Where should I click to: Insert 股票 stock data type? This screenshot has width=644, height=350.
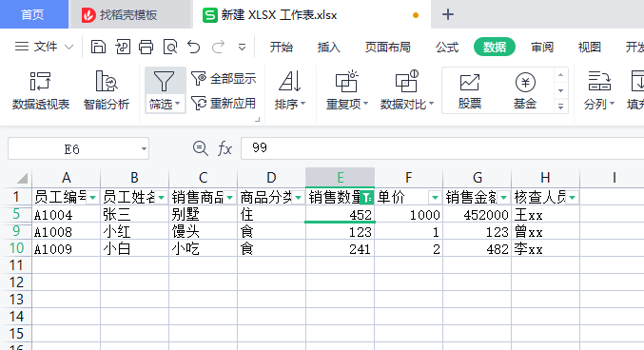point(470,90)
